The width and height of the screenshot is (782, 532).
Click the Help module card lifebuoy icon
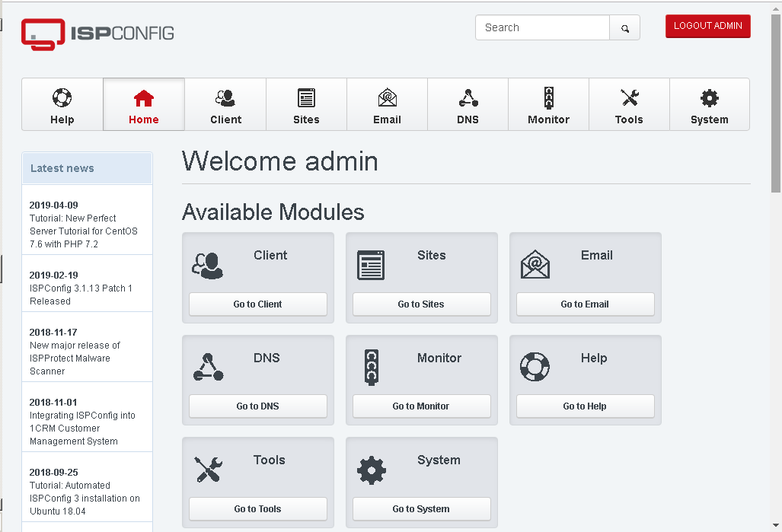click(x=535, y=367)
